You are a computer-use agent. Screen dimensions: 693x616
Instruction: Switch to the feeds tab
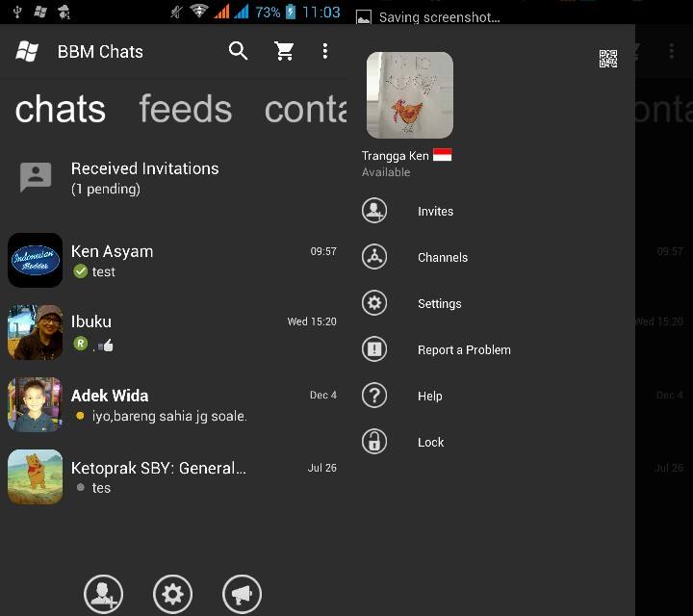click(185, 109)
